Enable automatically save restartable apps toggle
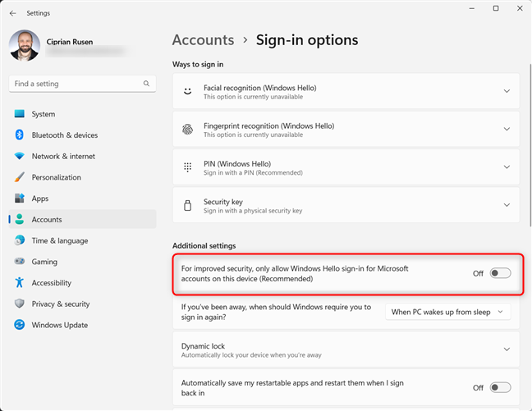Image resolution: width=532 pixels, height=411 pixels. [500, 387]
